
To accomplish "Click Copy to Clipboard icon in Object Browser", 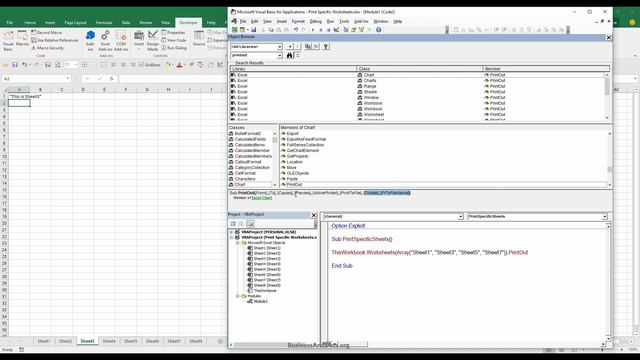I will coord(308,47).
